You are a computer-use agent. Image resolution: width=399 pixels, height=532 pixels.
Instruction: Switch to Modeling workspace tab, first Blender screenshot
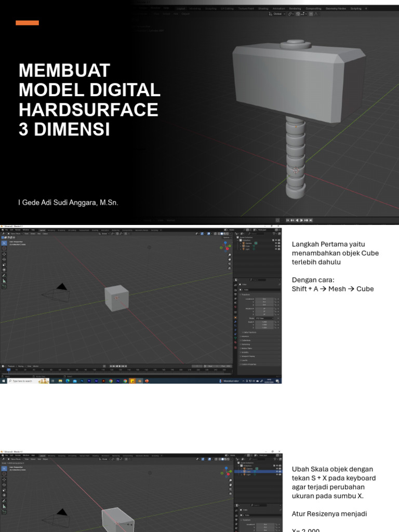[51, 230]
